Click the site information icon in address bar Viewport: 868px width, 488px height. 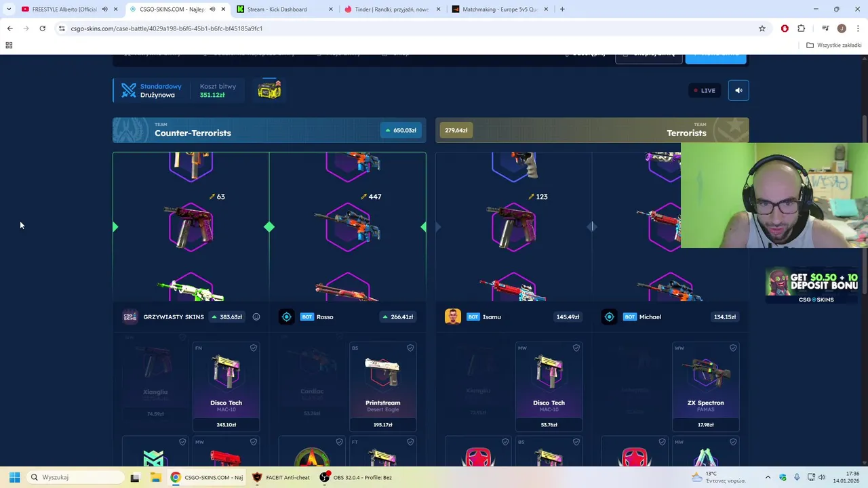[62, 28]
